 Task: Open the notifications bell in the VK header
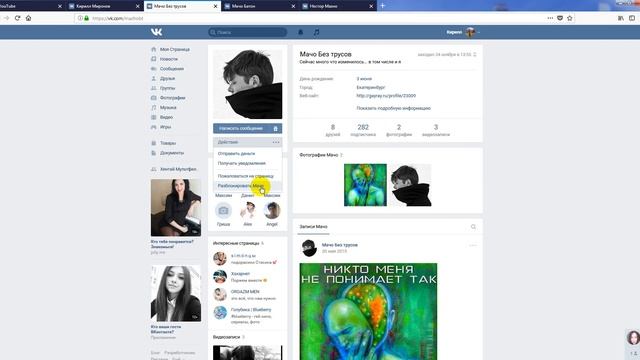[x=301, y=32]
